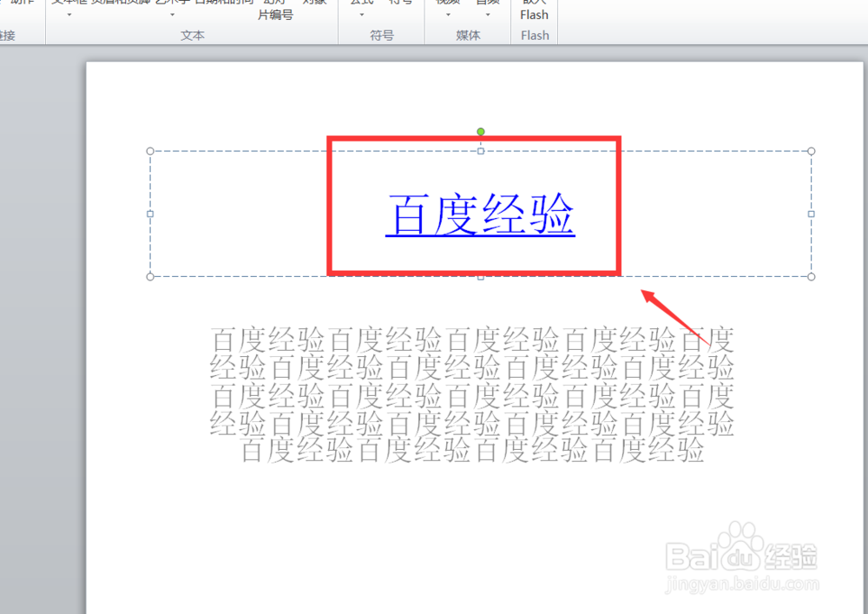868x614 pixels.
Task: Select the gray 百度经验 body text paragraph
Action: [x=472, y=395]
